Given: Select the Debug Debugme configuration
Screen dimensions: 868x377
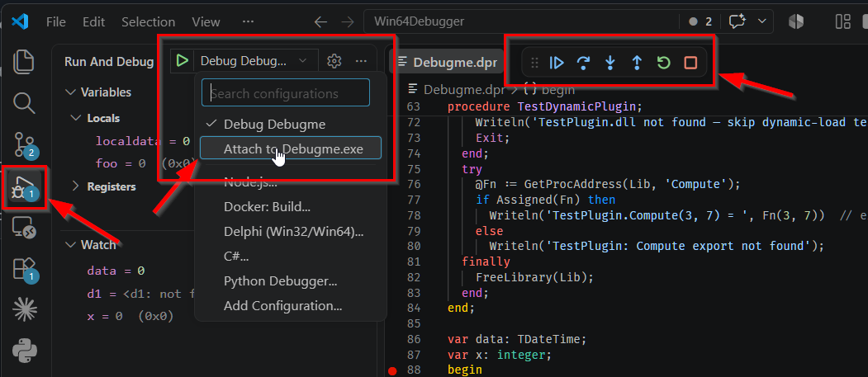Looking at the screenshot, I should 290,125.
